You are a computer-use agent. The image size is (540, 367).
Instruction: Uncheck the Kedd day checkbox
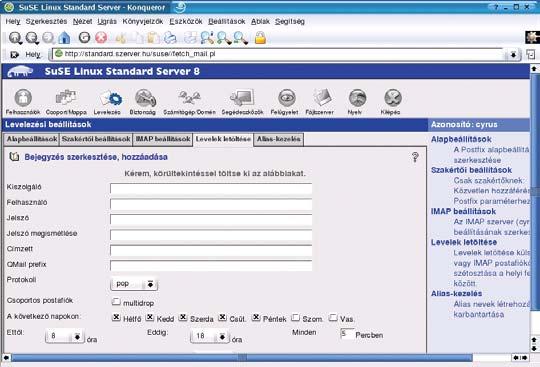(149, 317)
